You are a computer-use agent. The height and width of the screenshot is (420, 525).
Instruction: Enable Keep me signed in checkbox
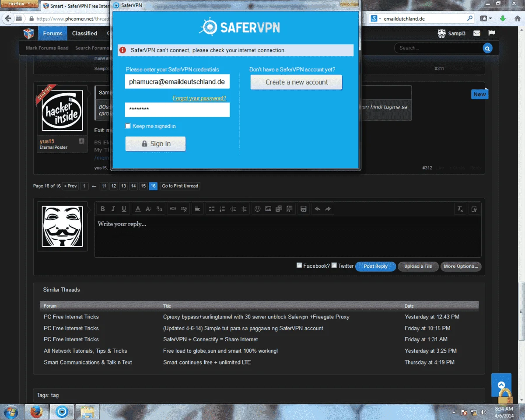128,126
